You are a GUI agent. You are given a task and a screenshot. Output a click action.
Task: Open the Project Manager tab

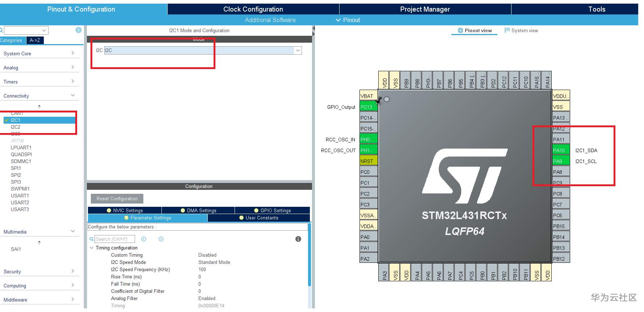(x=425, y=9)
